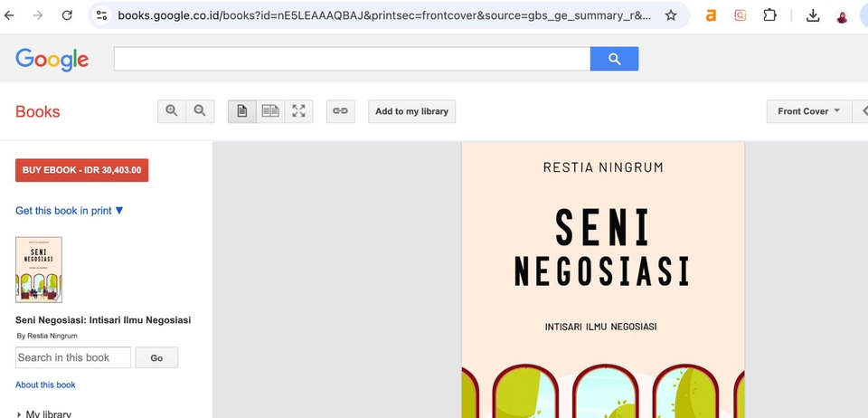Focus the Google Books search box
868x418 pixels.
point(352,59)
